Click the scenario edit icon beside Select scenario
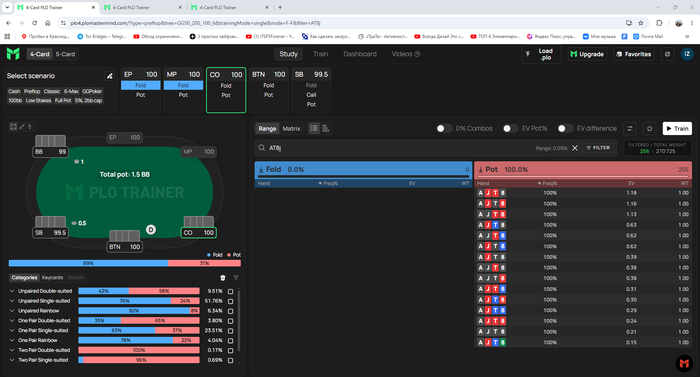Viewport: 700px width, 377px height. coord(109,76)
